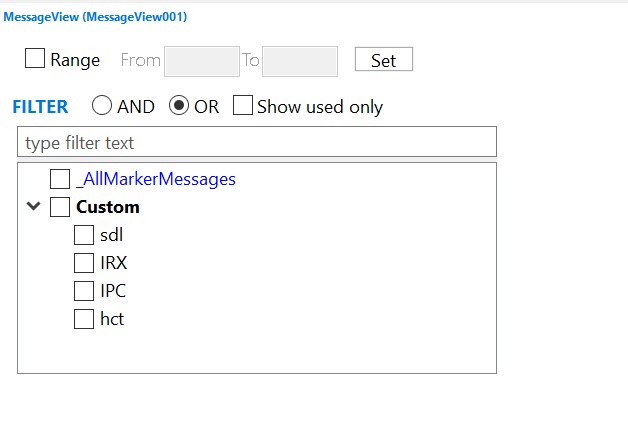This screenshot has height=436, width=628.
Task: Tick the IRX filter checkbox
Action: [84, 263]
